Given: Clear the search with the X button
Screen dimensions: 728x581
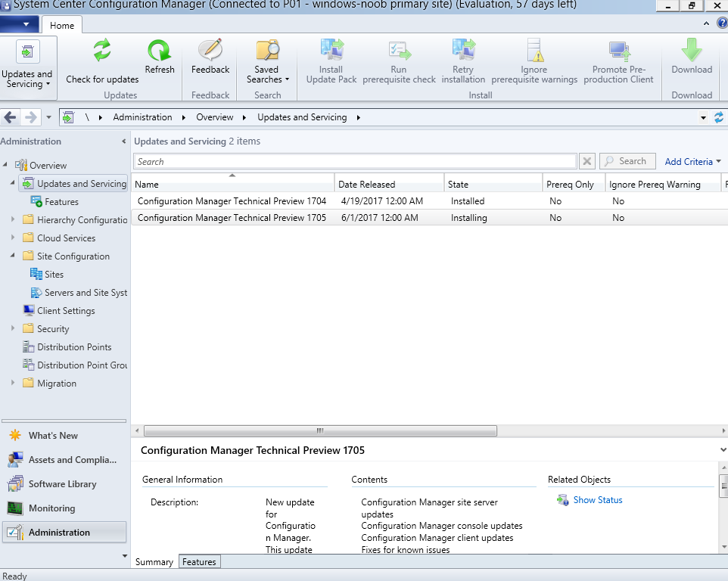Looking at the screenshot, I should pyautogui.click(x=586, y=161).
